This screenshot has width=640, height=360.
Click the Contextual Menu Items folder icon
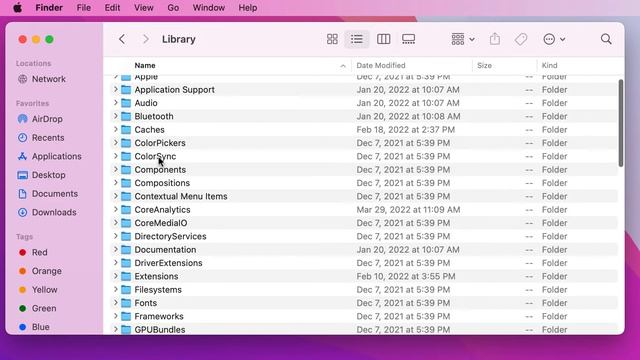coord(126,196)
